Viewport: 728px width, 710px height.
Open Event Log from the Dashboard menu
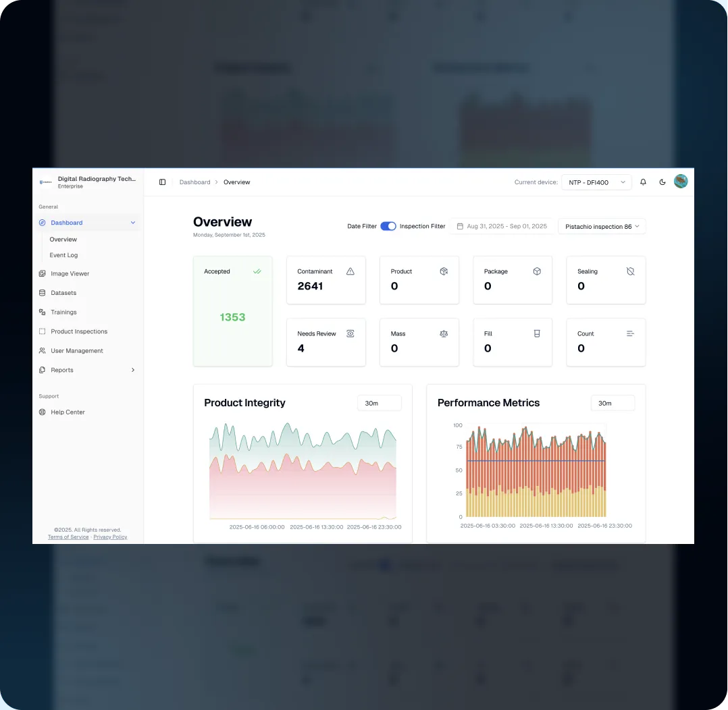(x=63, y=255)
